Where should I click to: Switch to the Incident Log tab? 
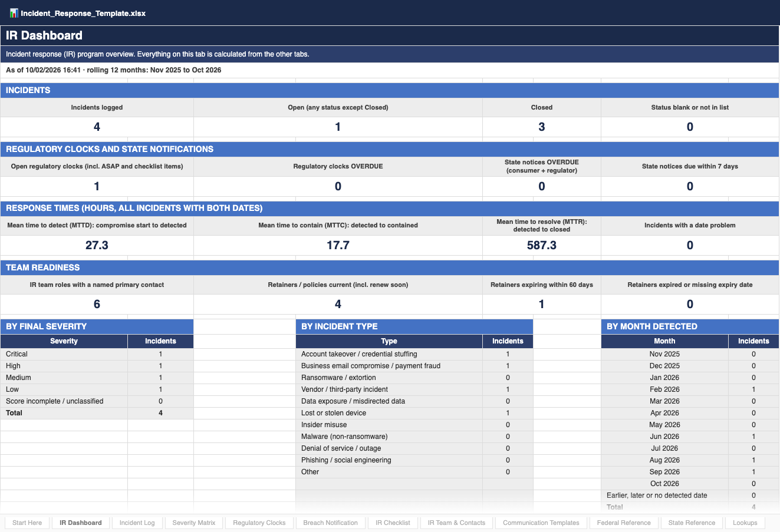tap(137, 523)
